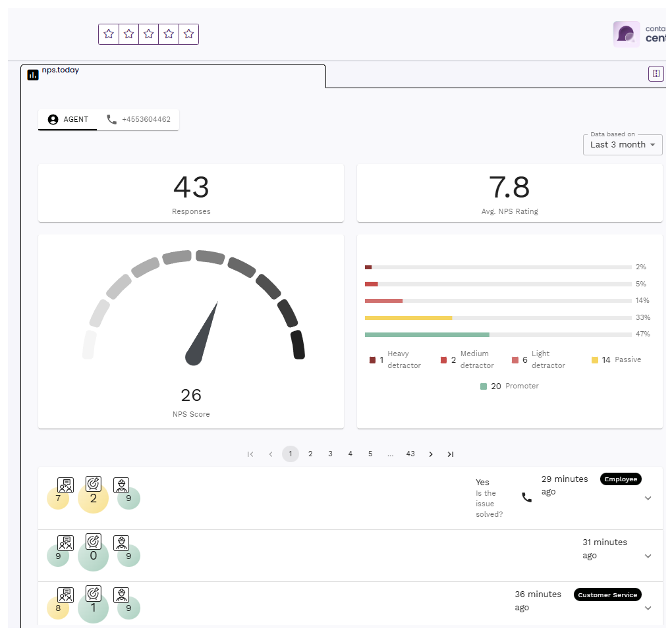Click the panel icon at the tab bar's right end

[x=656, y=74]
